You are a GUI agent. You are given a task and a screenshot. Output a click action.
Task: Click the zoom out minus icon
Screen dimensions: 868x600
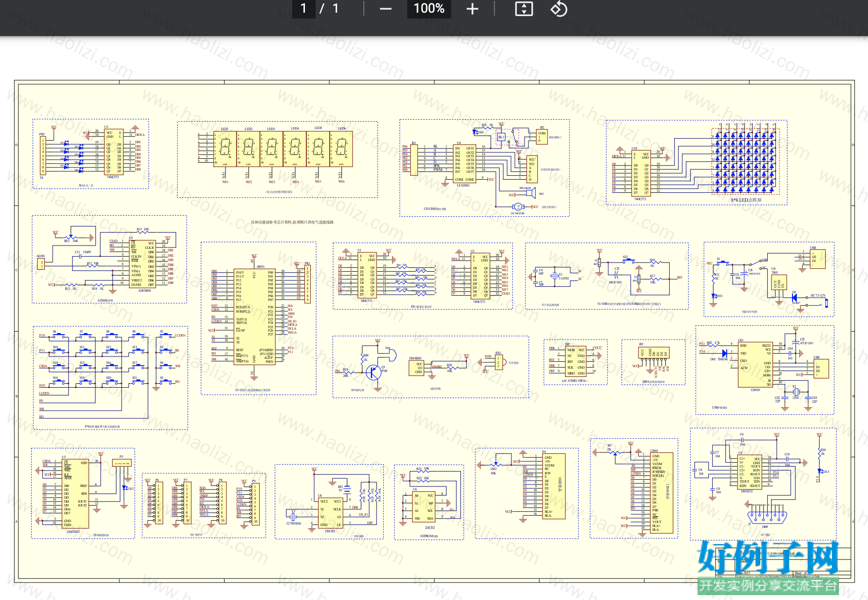385,9
